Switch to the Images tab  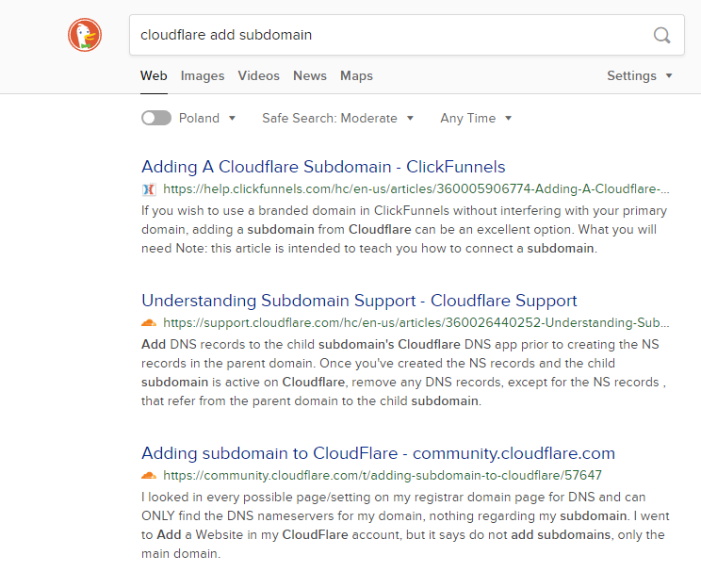point(203,76)
